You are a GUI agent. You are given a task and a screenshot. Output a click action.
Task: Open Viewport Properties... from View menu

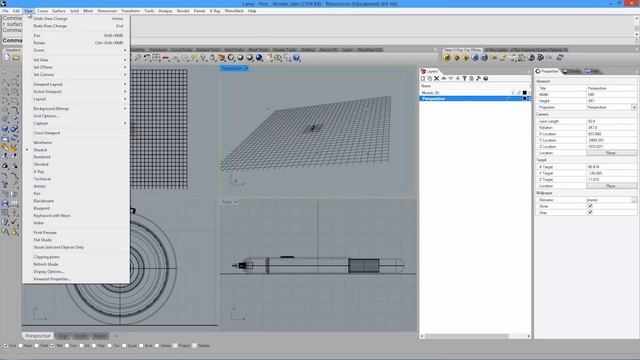pos(76,279)
